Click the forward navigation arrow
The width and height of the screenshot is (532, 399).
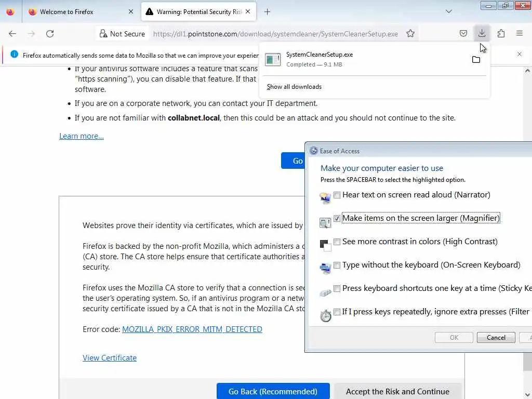point(31,34)
